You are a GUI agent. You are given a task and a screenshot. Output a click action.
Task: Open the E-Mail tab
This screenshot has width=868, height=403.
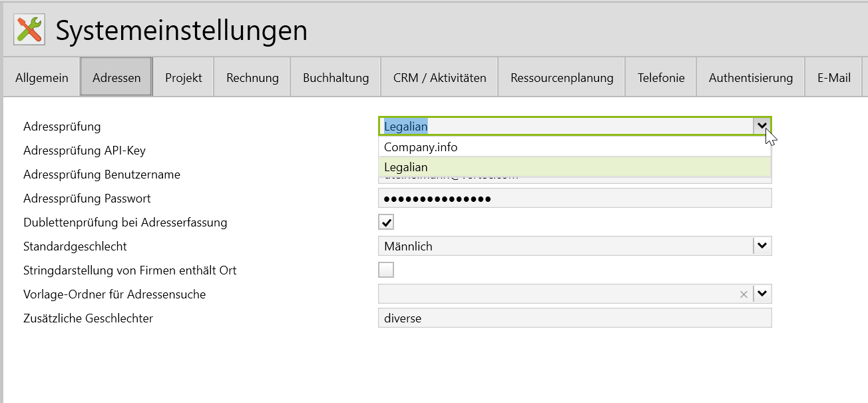834,78
